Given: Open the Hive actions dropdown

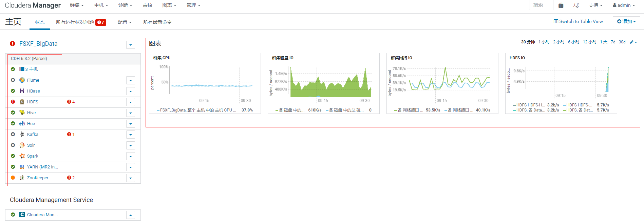Looking at the screenshot, I should click(x=131, y=113).
